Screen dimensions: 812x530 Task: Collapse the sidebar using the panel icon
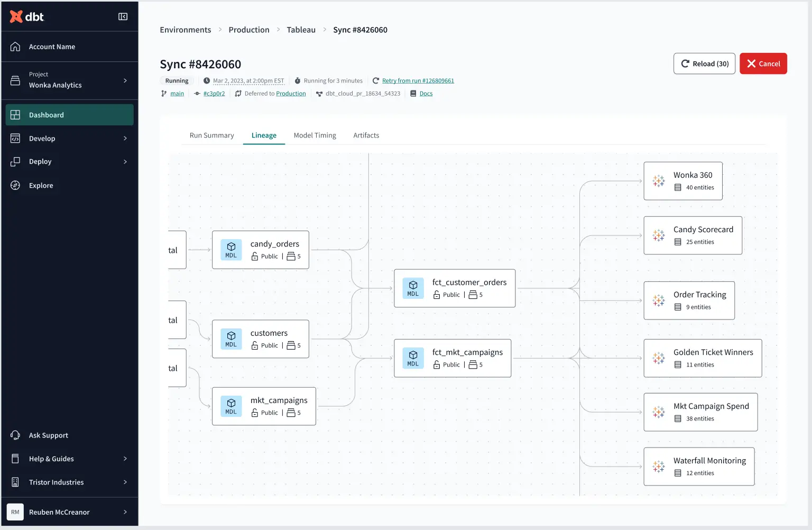(x=123, y=16)
